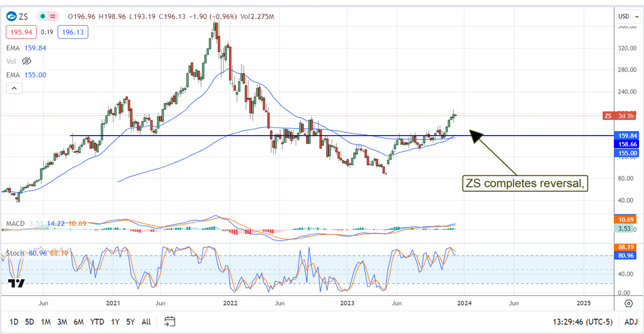644x334 pixels.
Task: Click the 2022 label on time axis
Action: coord(230,303)
